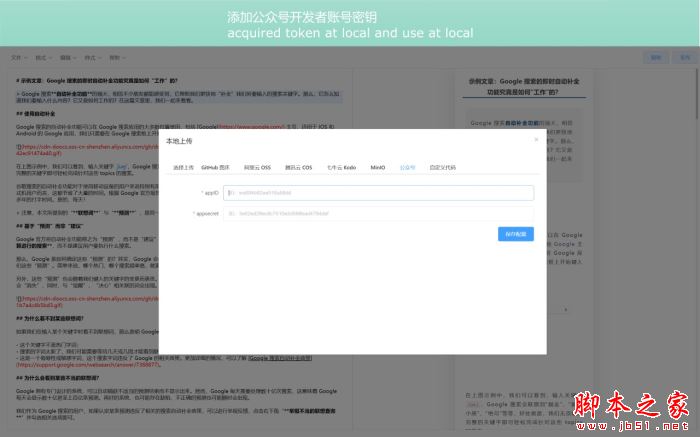700x437 pixels.
Task: Open the 样式 menu in the editor toolbar
Action: coord(93,58)
